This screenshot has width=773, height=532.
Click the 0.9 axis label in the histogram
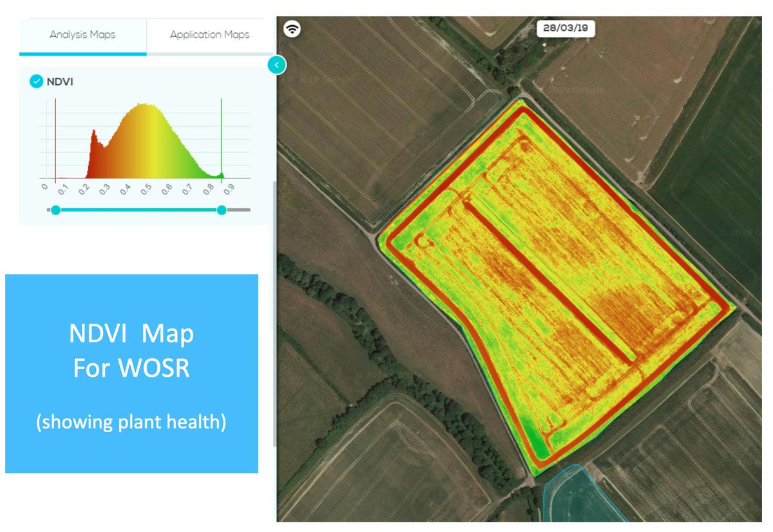(228, 189)
